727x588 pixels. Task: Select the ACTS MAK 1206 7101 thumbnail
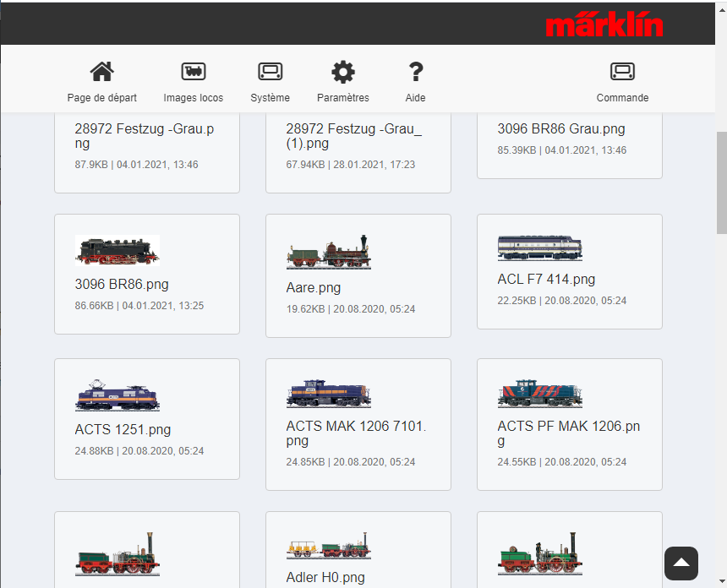329,394
